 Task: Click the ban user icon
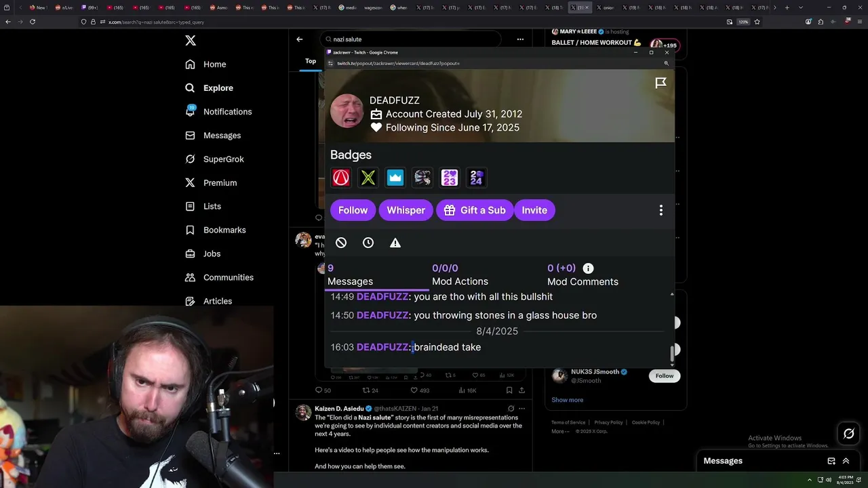pos(341,243)
